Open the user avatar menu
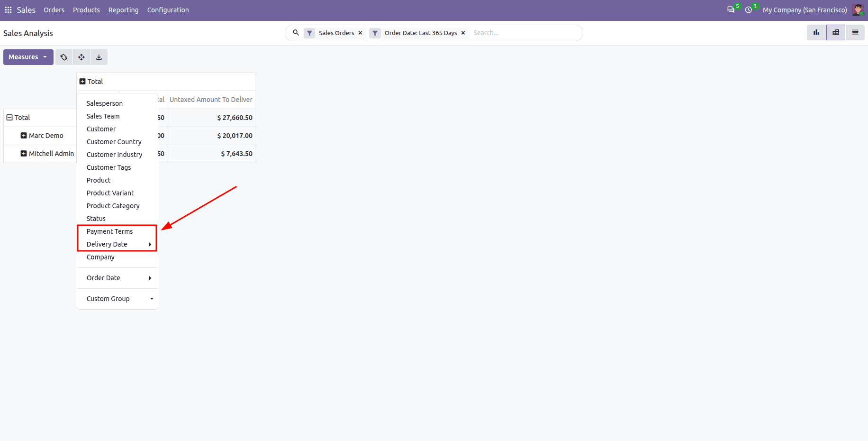This screenshot has height=441, width=868. [x=858, y=10]
